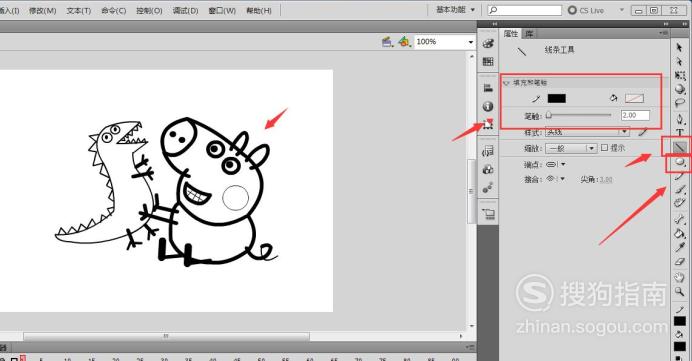Open the 命令(C) menu
Screen dimensions: 692x361
point(113,10)
